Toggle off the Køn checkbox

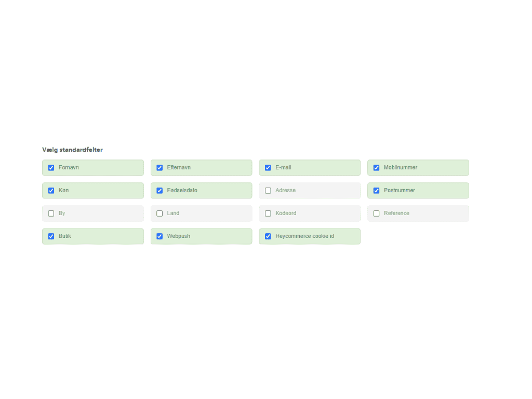51,191
